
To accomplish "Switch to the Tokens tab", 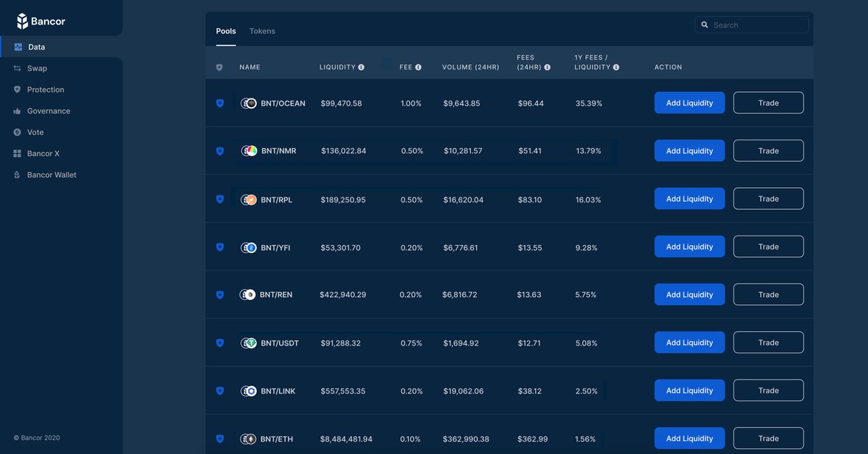I will tap(262, 31).
